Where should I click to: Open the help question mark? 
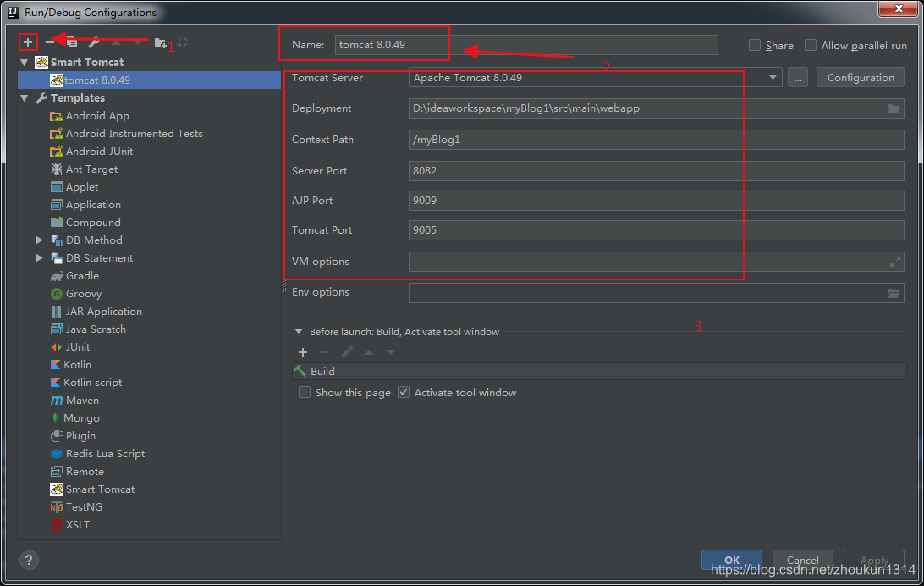click(28, 560)
